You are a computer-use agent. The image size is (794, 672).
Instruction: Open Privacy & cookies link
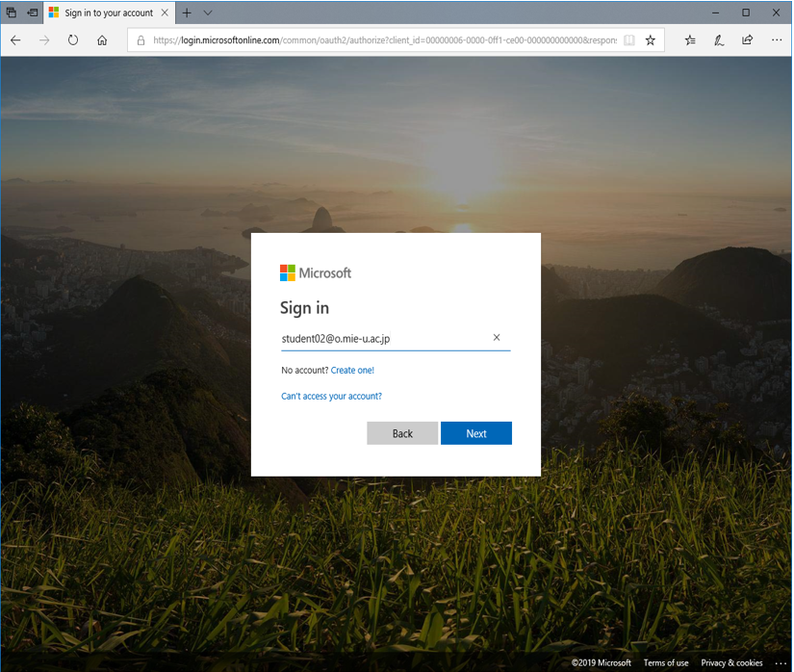pyautogui.click(x=731, y=663)
